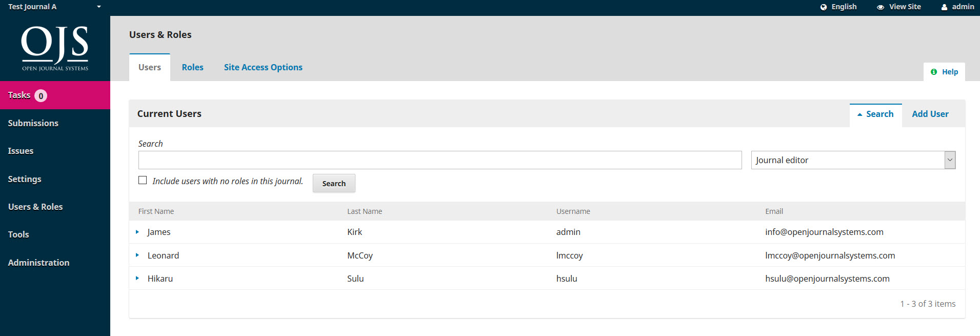
Task: Click the Tasks count badge showing 0
Action: [x=41, y=96]
